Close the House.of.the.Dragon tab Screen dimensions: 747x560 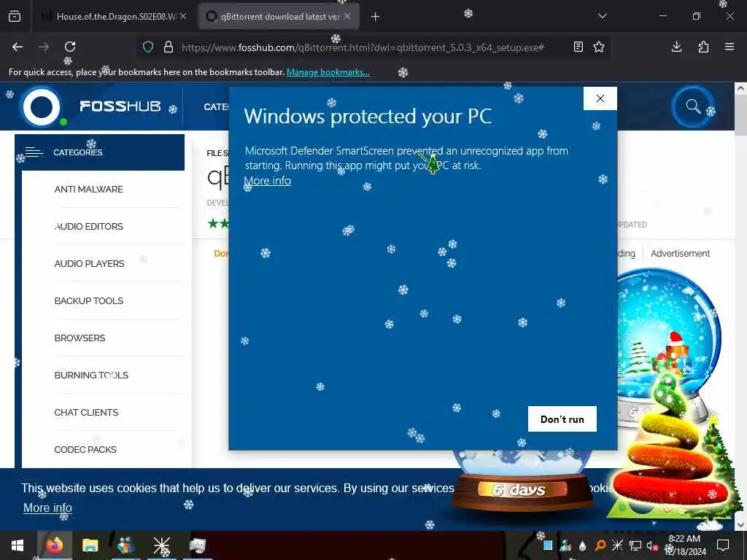click(x=183, y=16)
